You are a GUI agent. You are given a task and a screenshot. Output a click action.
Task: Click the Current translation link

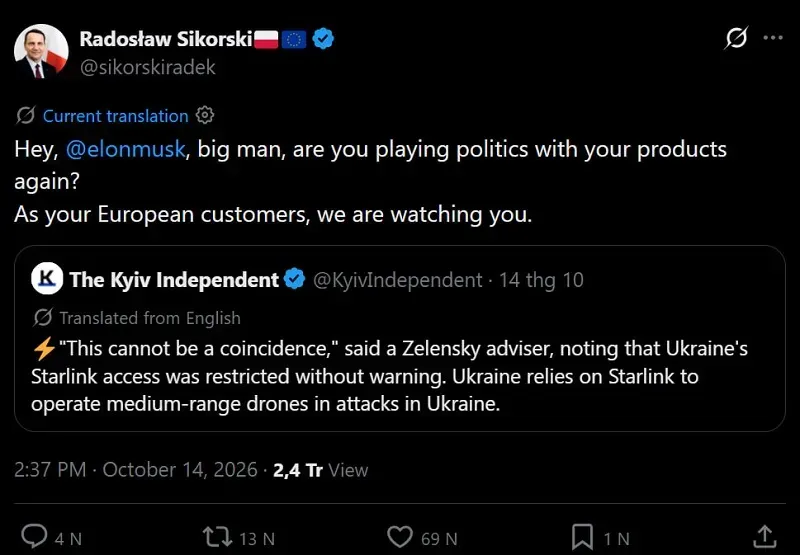pyautogui.click(x=115, y=116)
